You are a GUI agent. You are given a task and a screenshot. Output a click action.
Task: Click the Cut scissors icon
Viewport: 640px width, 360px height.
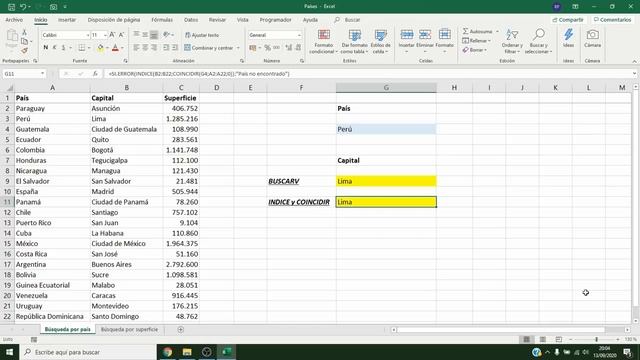point(24,32)
